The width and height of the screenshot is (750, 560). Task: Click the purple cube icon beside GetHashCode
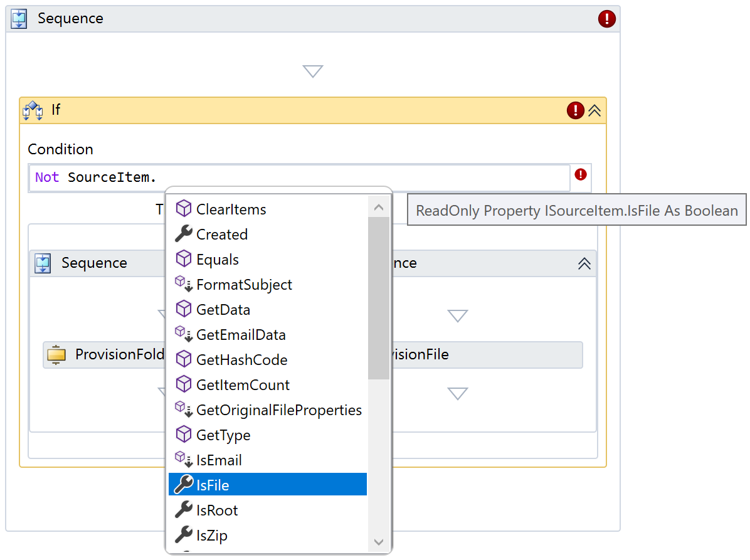point(184,359)
